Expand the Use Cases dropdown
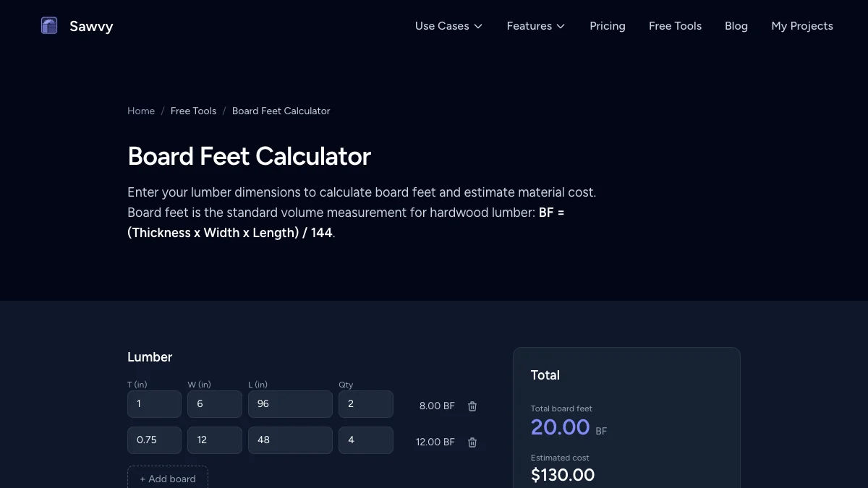The width and height of the screenshot is (868, 488). pos(448,25)
